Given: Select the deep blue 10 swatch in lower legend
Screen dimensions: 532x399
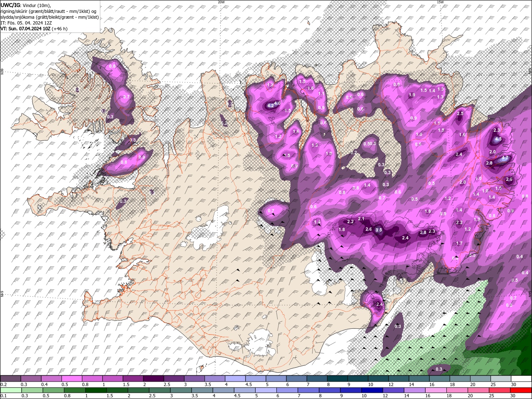Looking at the screenshot, I should pyautogui.click(x=372, y=390).
